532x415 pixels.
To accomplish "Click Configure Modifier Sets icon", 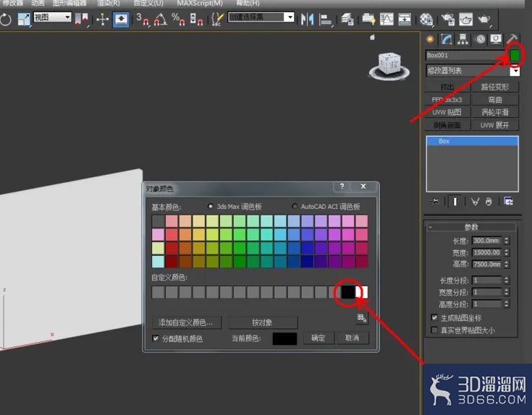I will pos(508,201).
